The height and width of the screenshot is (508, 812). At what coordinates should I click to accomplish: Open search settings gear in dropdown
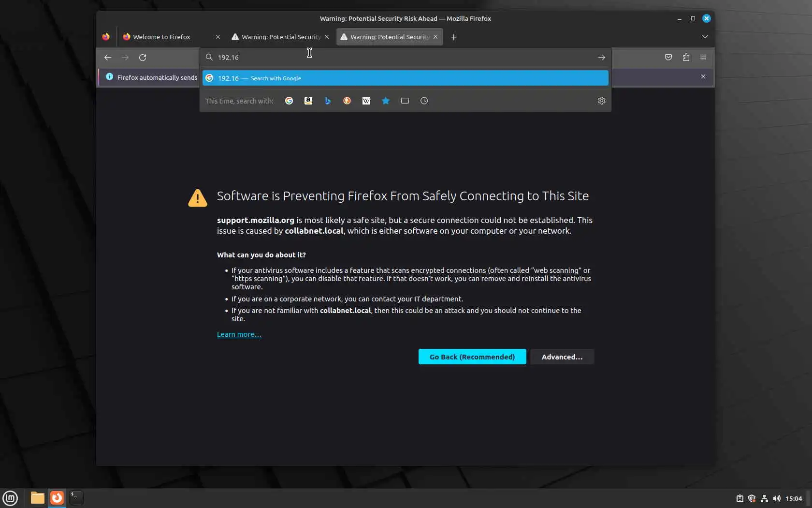click(602, 101)
